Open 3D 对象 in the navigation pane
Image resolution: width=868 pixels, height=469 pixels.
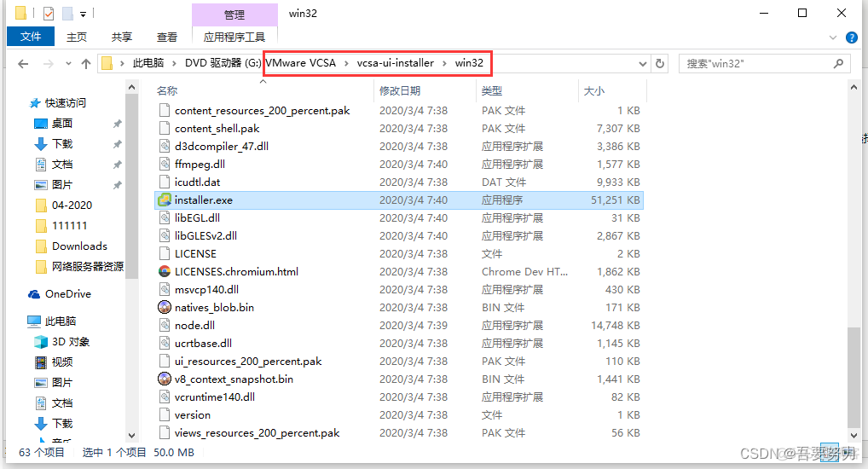(70, 342)
